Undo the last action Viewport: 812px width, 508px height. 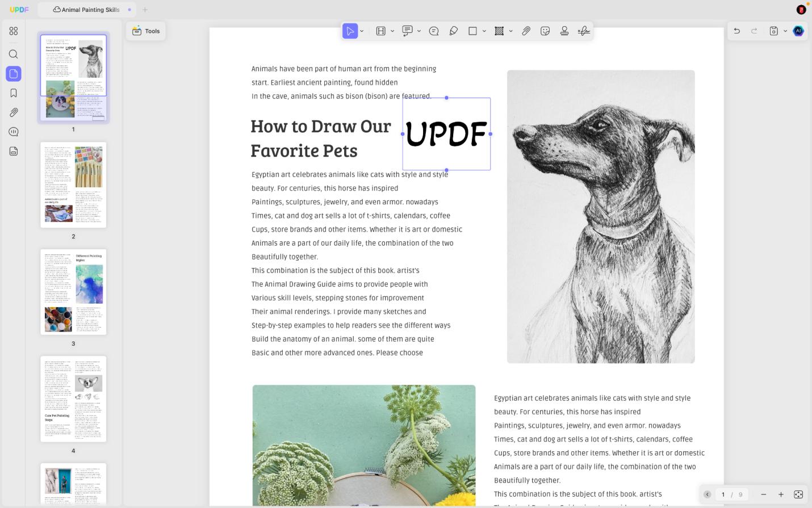click(x=736, y=31)
